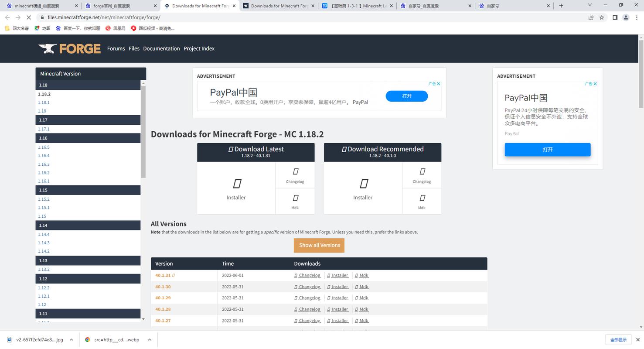Select Minecraft version 1.17.1 in sidebar
This screenshot has width=644, height=349.
[44, 129]
